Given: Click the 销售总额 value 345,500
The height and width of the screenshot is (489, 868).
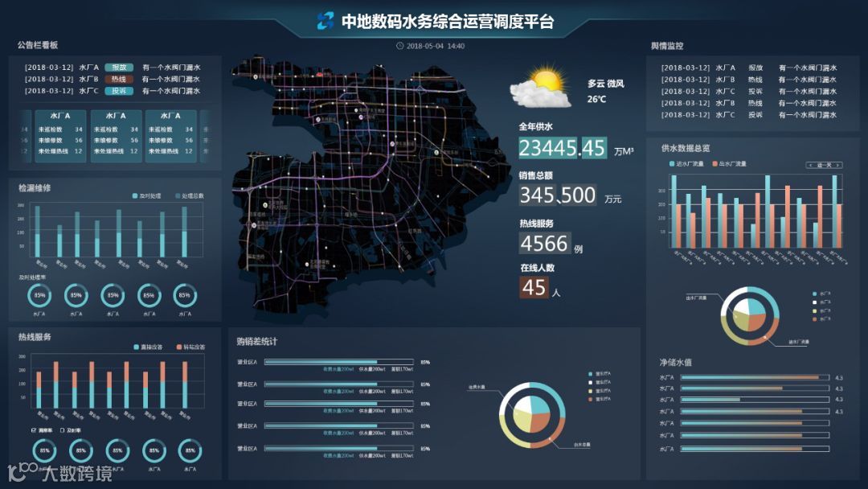Looking at the screenshot, I should [558, 195].
